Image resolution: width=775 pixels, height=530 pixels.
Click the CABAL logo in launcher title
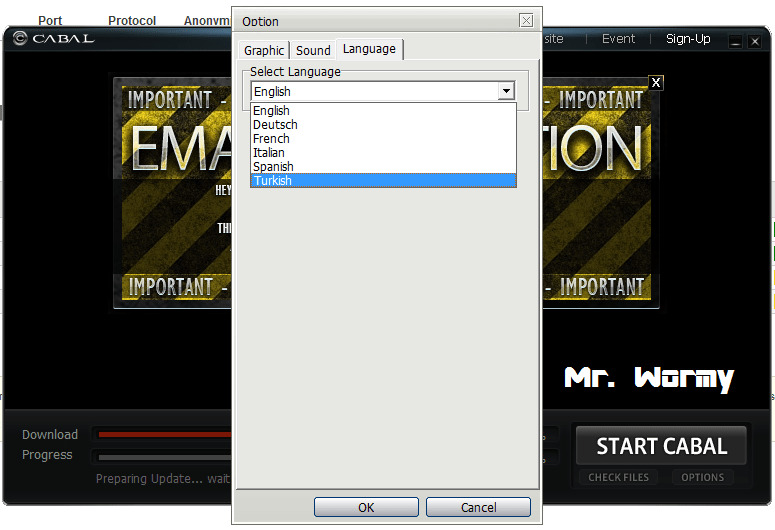55,39
